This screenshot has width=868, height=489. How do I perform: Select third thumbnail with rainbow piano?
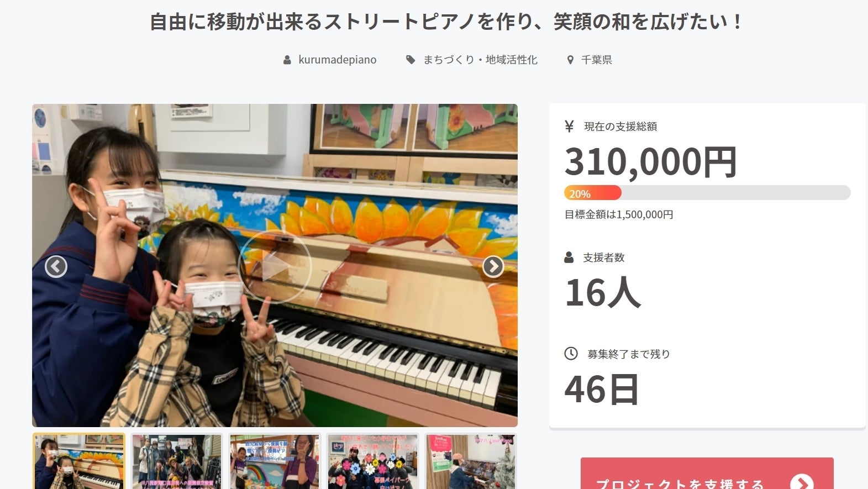click(275, 461)
